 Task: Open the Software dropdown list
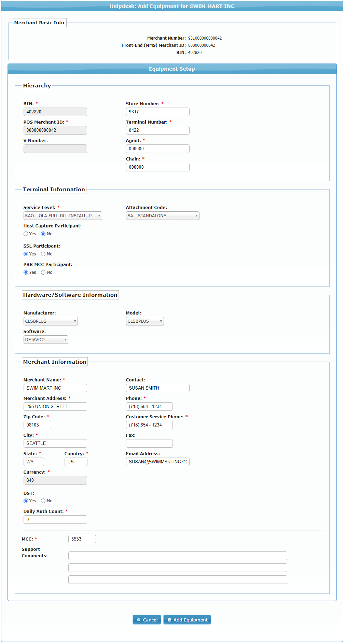tap(46, 340)
